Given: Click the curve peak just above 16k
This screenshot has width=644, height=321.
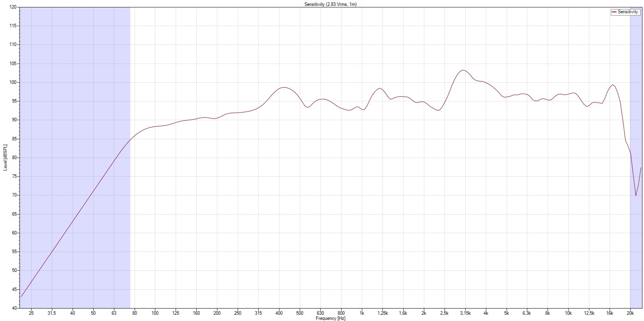Looking at the screenshot, I should [613, 85].
